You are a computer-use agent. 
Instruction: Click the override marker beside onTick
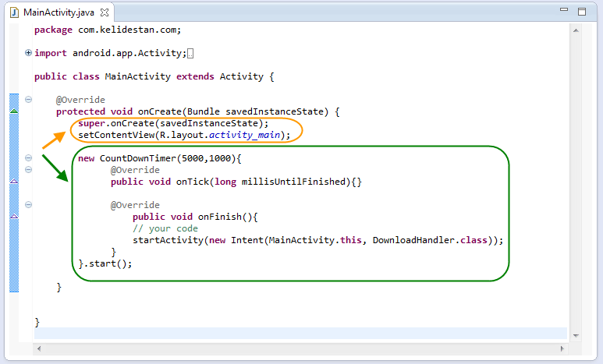point(14,181)
